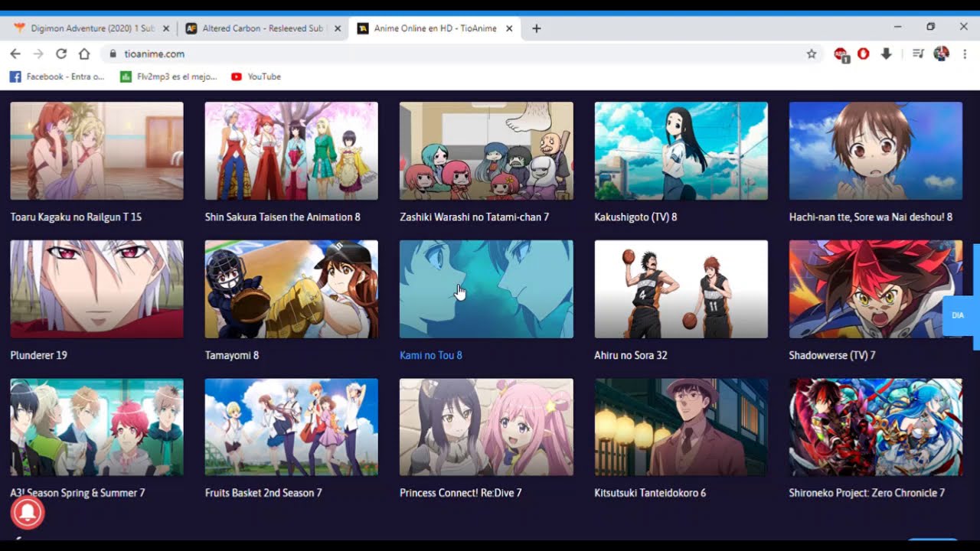The image size is (980, 551).
Task: Open the red Adblock hand extension icon
Action: coord(864,54)
